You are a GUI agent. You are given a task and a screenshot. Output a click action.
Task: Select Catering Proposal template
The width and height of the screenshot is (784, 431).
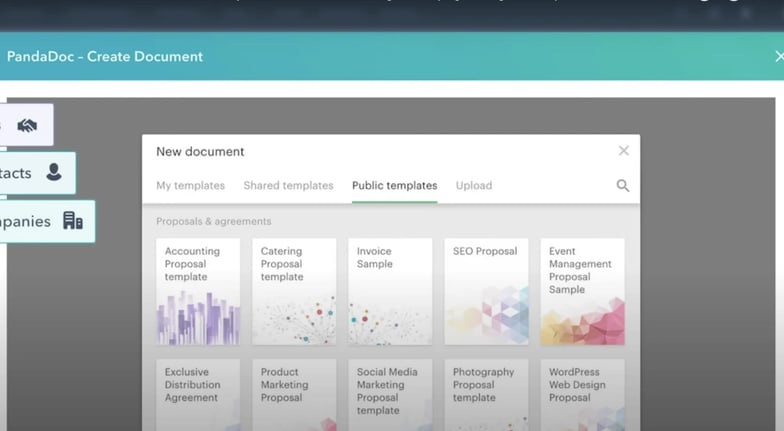(294, 291)
